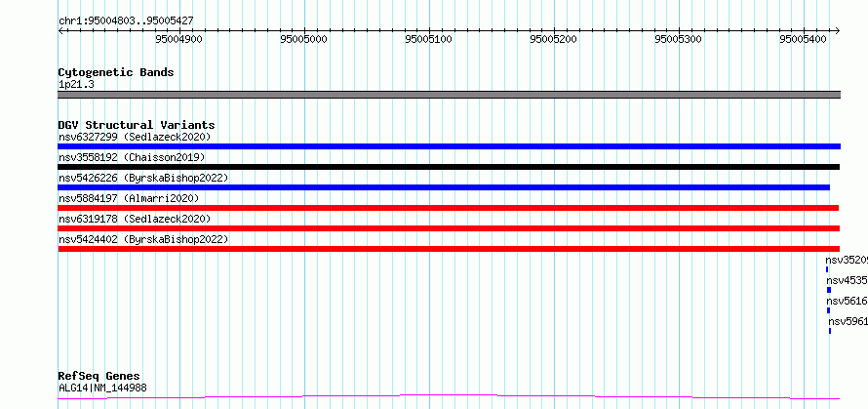
Task: Click the blue bar for nsv6327299
Action: pos(449,146)
